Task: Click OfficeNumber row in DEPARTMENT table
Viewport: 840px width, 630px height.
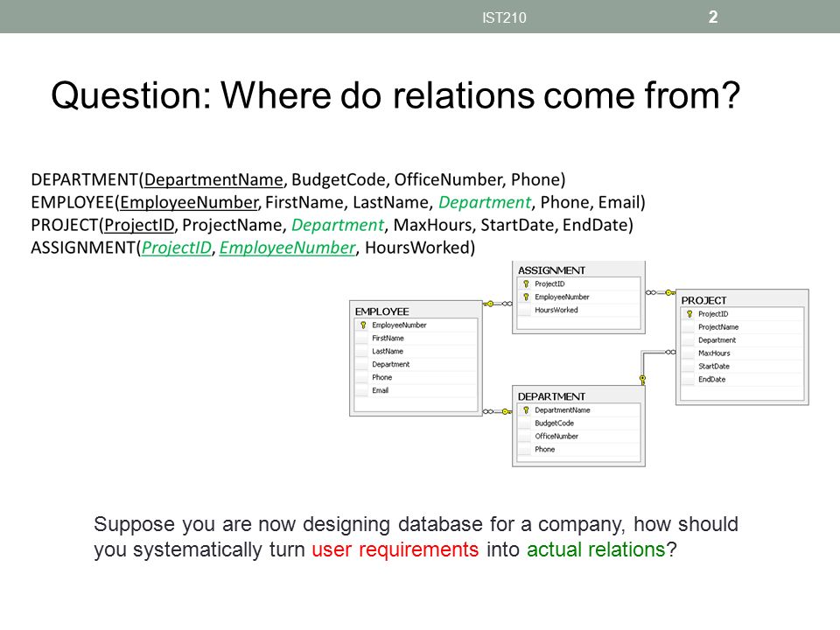Action: (578, 436)
